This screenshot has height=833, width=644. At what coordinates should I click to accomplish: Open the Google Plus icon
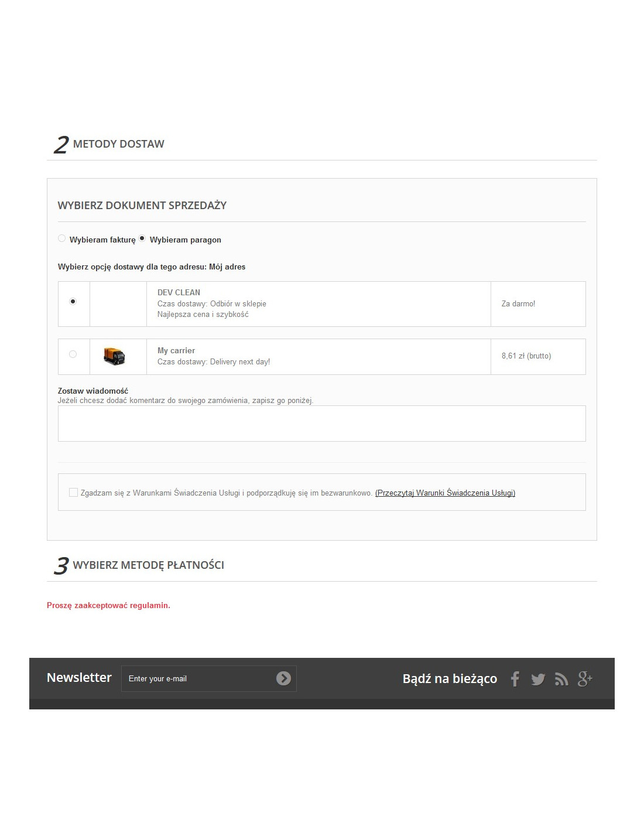click(585, 679)
